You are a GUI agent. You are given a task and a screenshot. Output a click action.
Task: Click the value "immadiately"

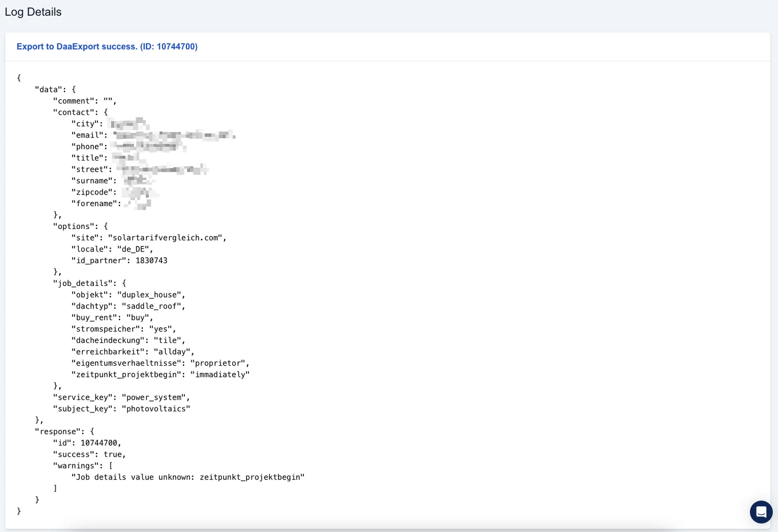tap(220, 375)
